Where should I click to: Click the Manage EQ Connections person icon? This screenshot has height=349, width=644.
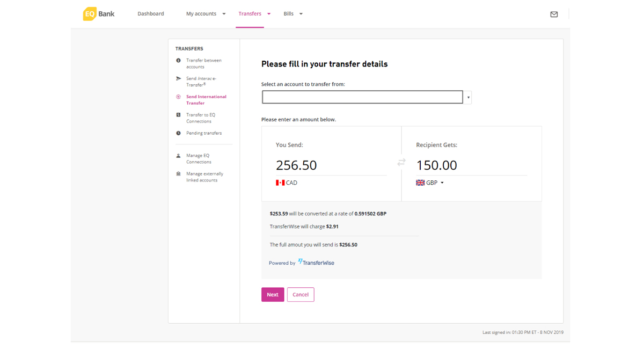point(179,156)
